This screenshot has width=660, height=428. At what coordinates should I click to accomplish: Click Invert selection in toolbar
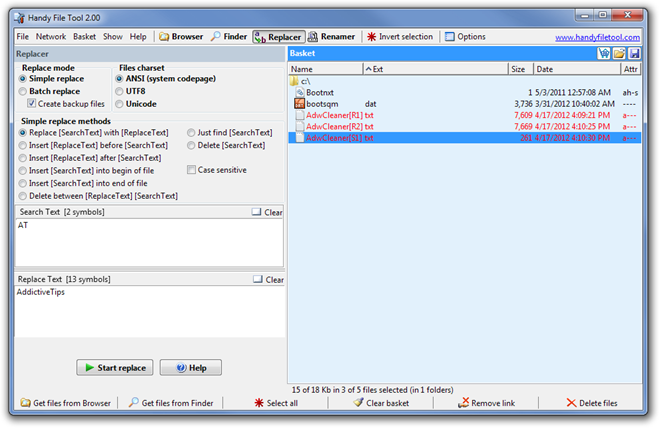click(x=400, y=37)
